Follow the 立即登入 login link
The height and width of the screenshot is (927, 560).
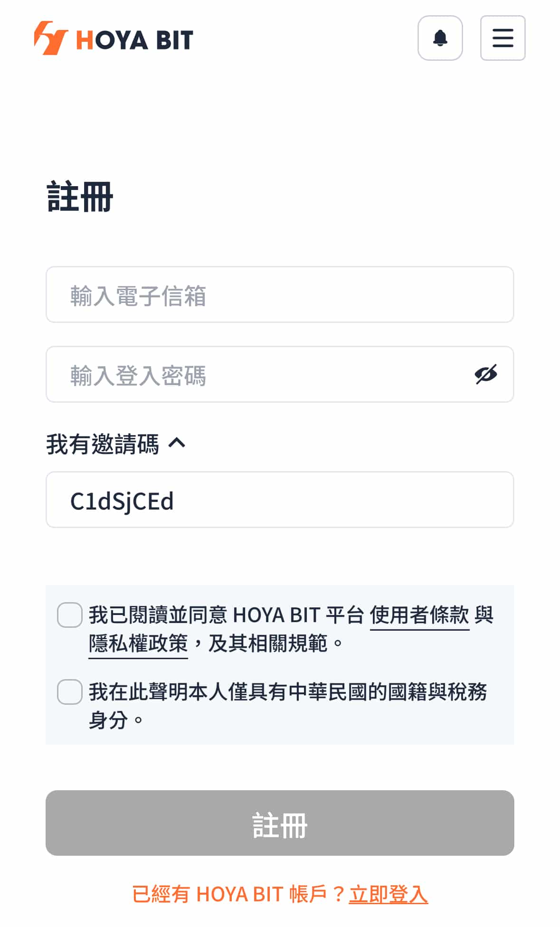coord(388,894)
